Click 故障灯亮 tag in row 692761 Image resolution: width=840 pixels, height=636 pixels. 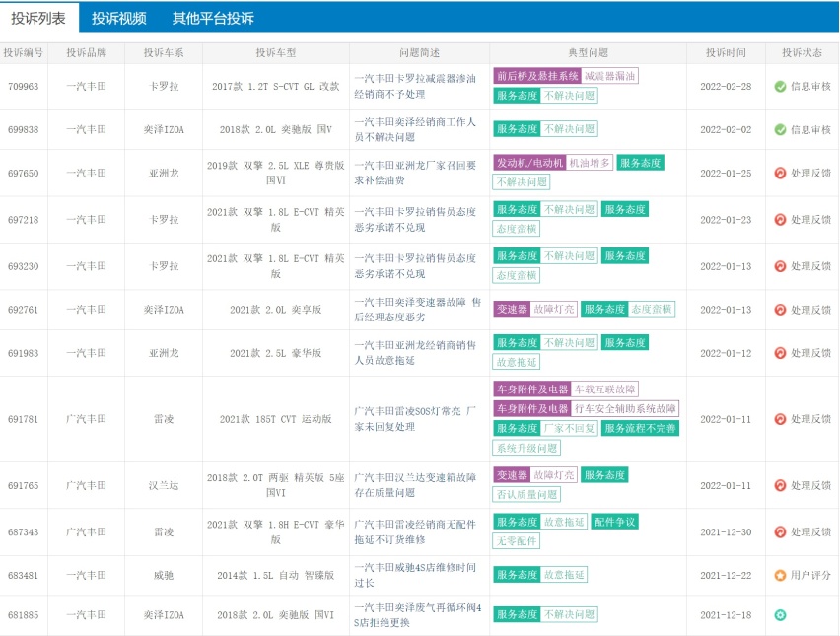point(553,310)
